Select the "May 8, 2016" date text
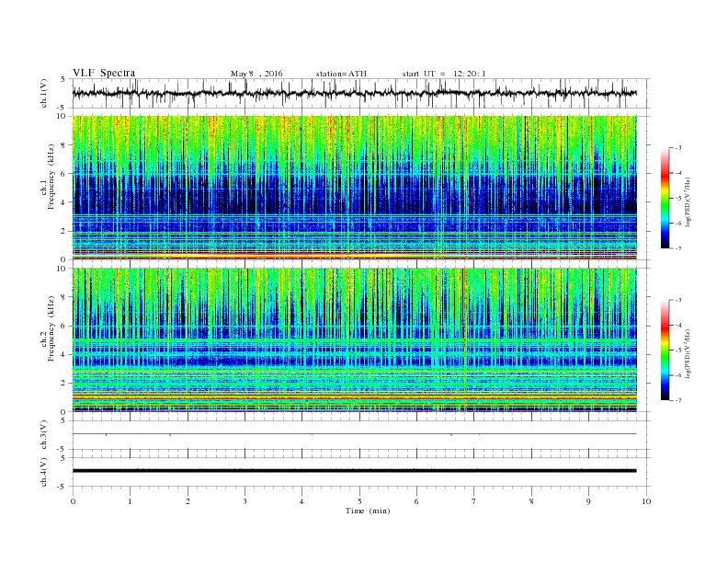This screenshot has height=563, width=728. [256, 74]
